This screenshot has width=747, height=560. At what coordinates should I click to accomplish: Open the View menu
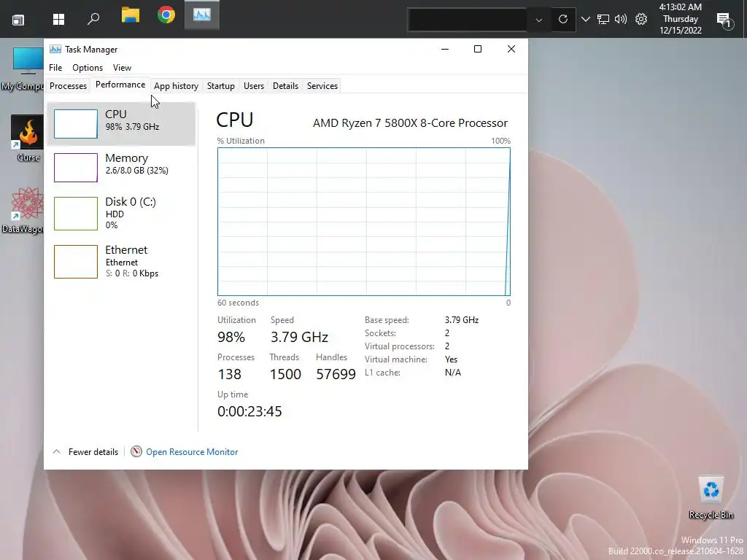point(122,68)
